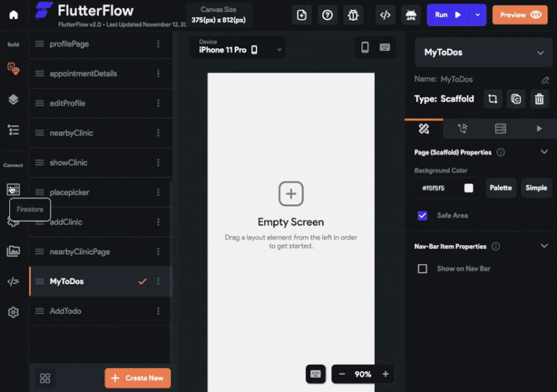The width and height of the screenshot is (557, 392).
Task: Click the Preview button
Action: click(520, 15)
